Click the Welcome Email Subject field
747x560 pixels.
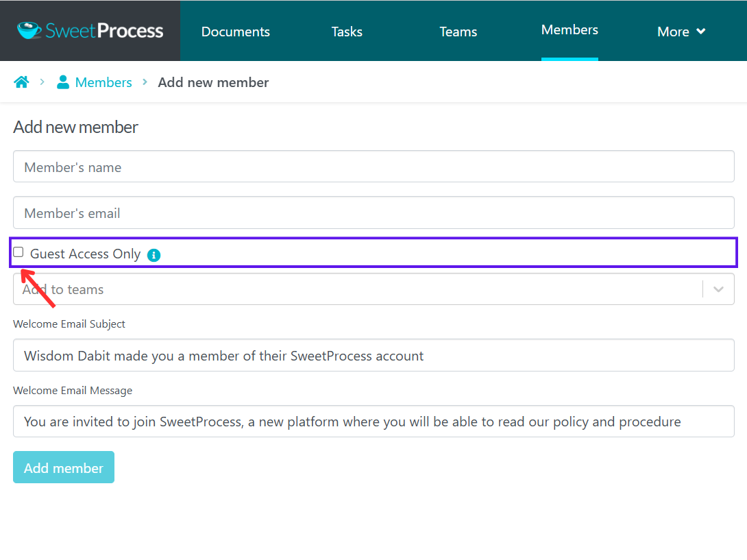[x=373, y=355]
